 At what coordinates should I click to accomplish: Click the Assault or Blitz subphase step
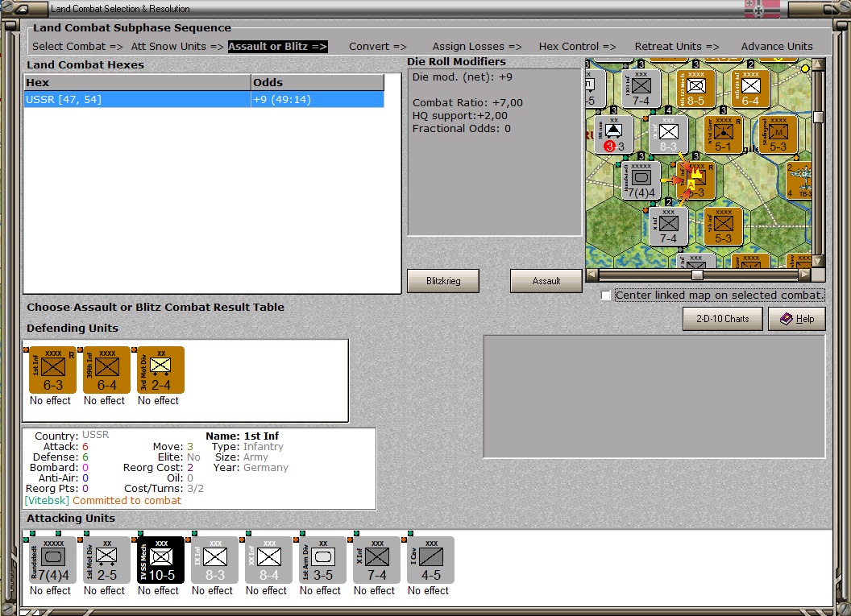277,47
